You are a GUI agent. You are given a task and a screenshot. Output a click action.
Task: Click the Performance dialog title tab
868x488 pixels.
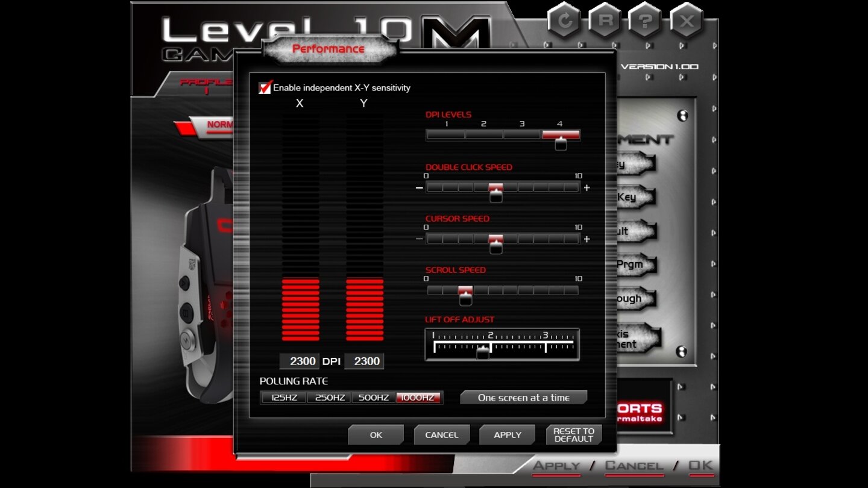(x=329, y=49)
